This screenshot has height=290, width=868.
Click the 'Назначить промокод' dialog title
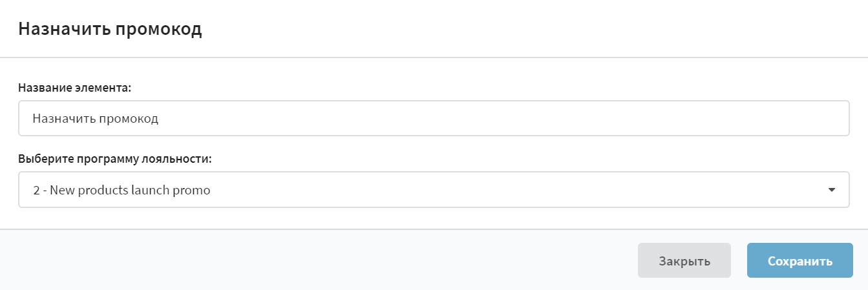coord(110,29)
